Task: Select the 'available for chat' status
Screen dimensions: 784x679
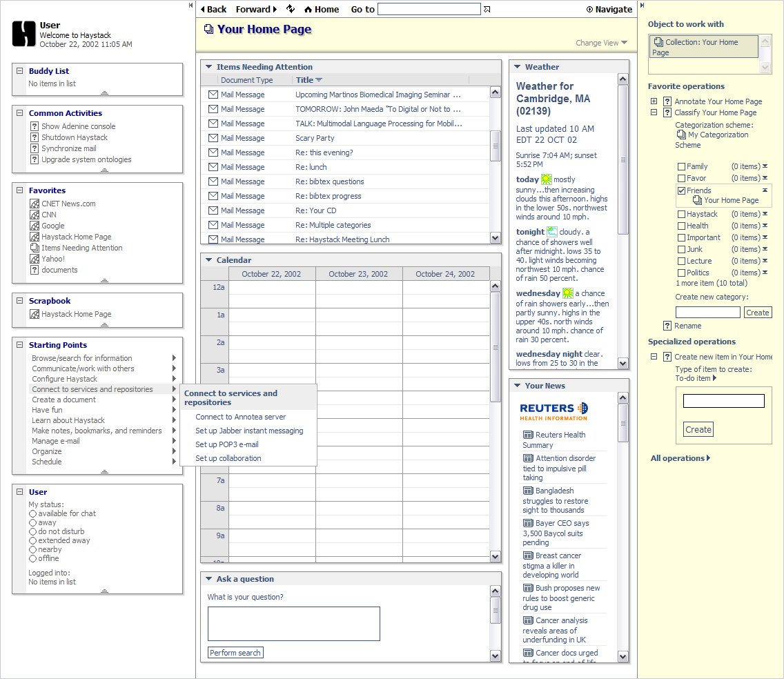Action: click(x=32, y=513)
